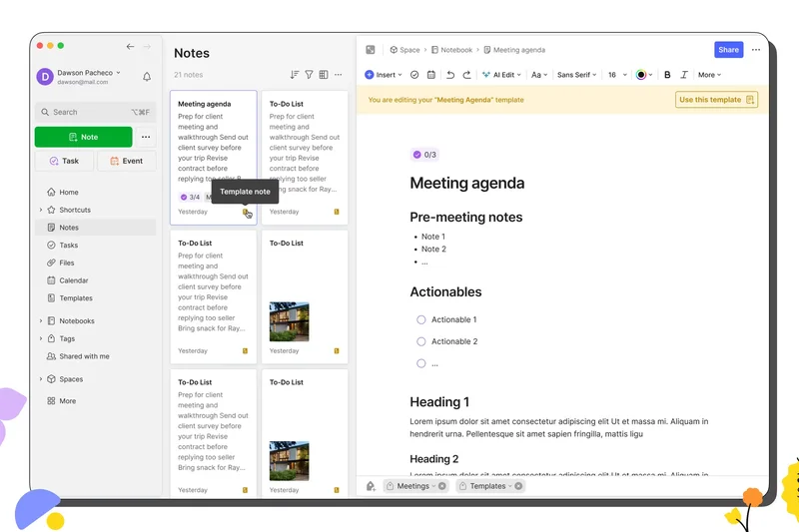The width and height of the screenshot is (799, 532).
Task: Open notifications bell icon
Action: [x=147, y=77]
